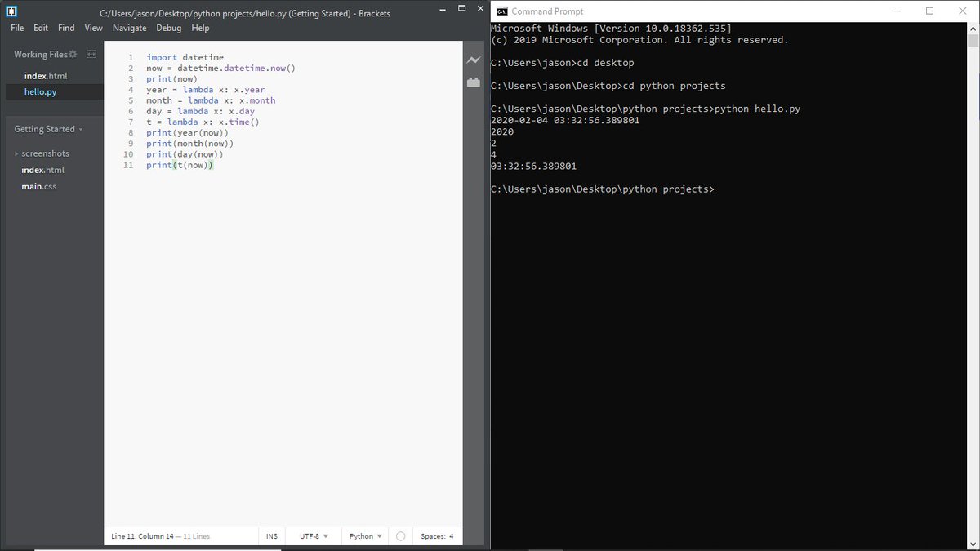Toggle INS insert/overwrite mode
Viewport: 980px width, 551px height.
click(272, 536)
